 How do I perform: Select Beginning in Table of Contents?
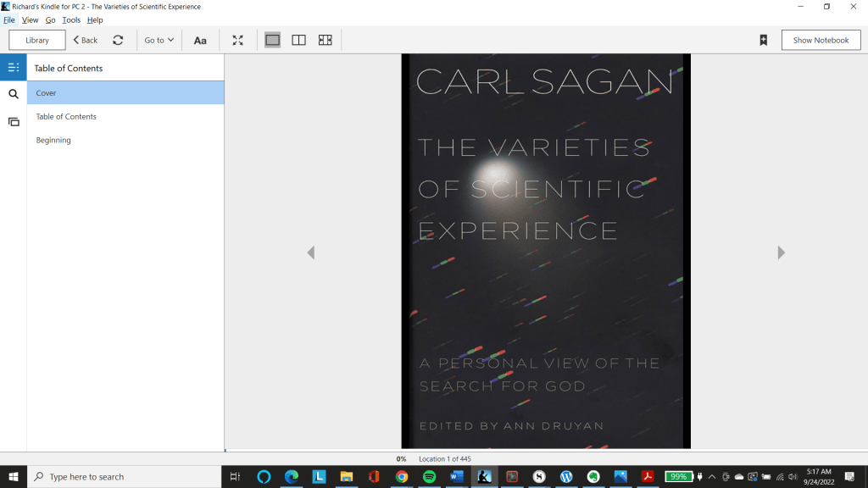click(x=53, y=140)
